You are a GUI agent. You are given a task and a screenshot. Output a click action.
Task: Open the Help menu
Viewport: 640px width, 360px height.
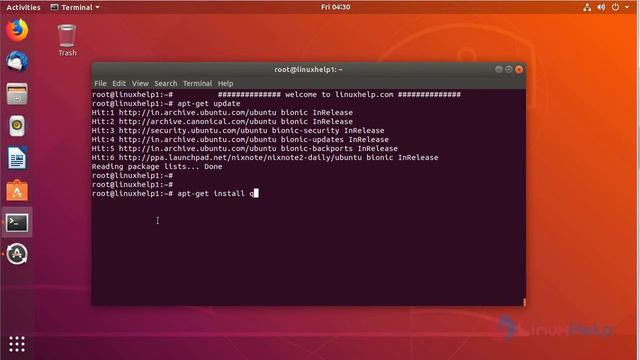[225, 83]
